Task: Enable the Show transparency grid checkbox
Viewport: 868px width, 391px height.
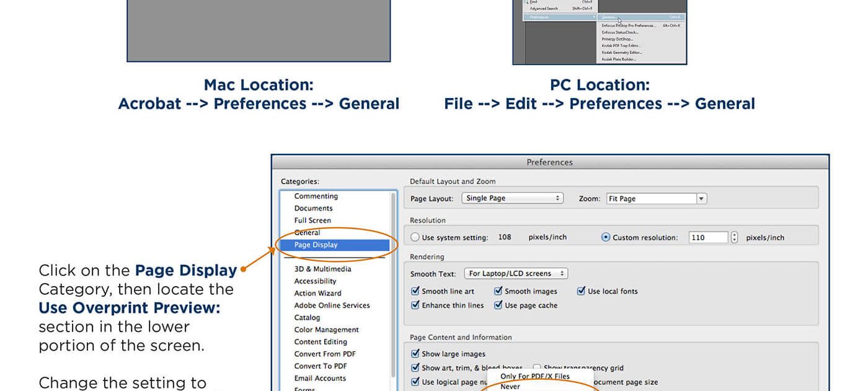Action: pos(537,368)
